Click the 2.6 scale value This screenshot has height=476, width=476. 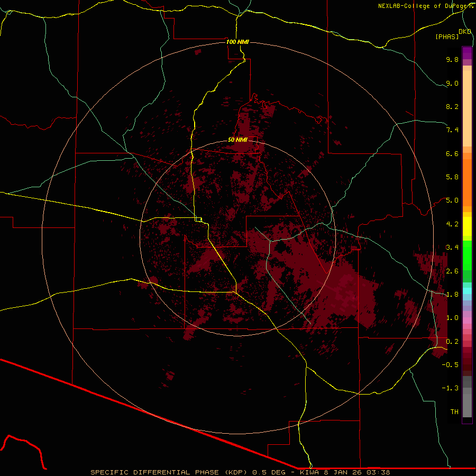pos(452,271)
